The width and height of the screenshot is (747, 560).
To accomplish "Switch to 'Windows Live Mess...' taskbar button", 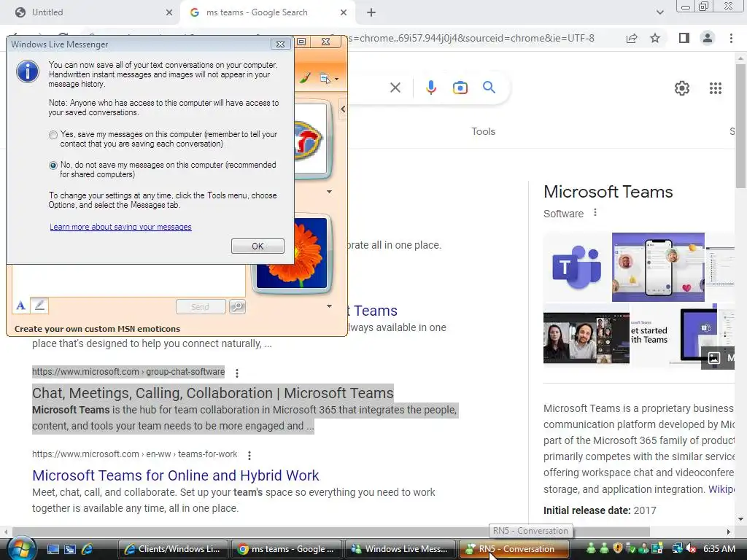I will click(x=400, y=549).
